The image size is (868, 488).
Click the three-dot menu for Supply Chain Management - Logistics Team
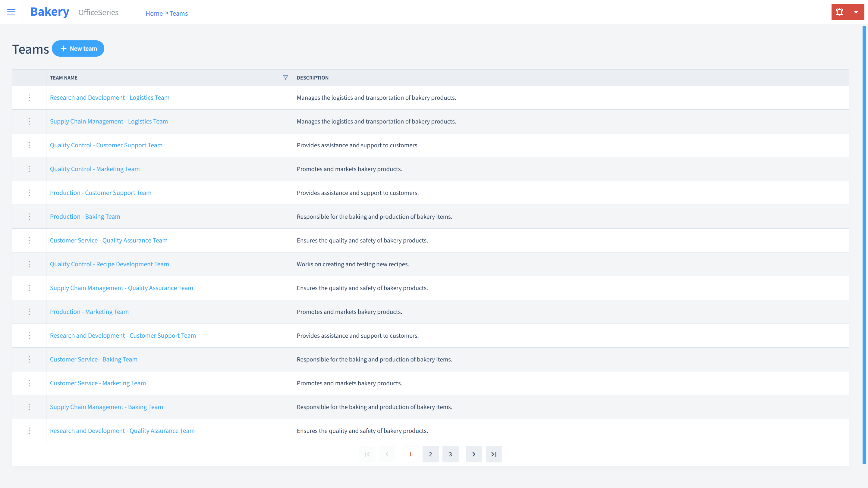pyautogui.click(x=29, y=121)
